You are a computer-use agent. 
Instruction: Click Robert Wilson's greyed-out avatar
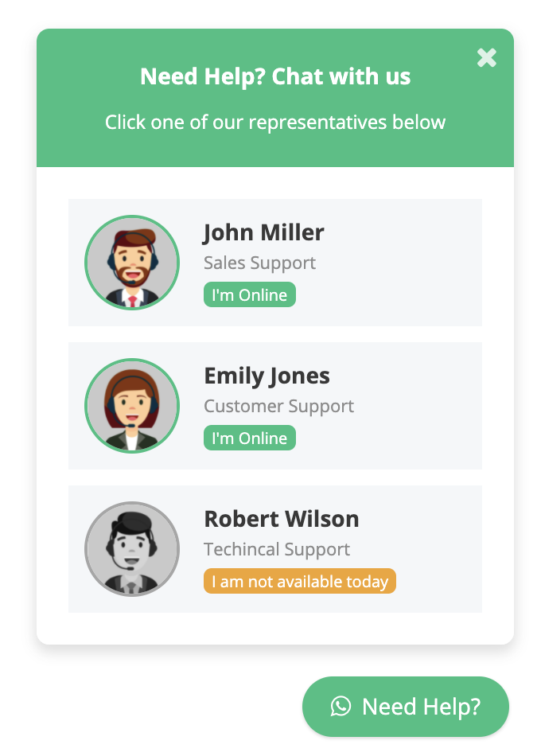132,548
